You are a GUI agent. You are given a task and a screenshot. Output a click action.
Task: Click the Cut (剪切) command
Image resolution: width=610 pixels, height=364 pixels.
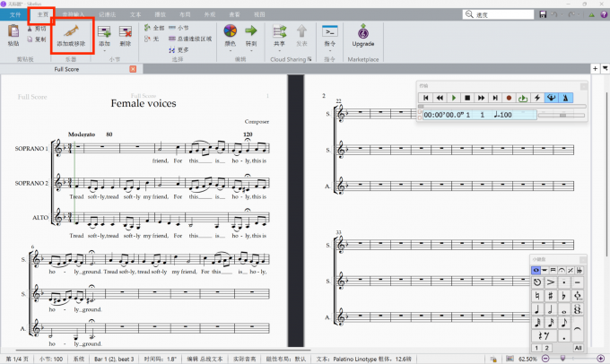[x=37, y=29]
